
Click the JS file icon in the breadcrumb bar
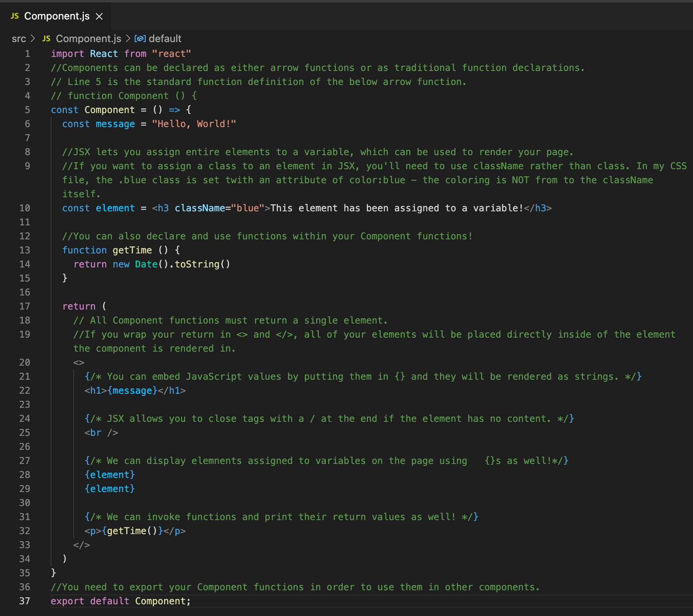[x=46, y=39]
